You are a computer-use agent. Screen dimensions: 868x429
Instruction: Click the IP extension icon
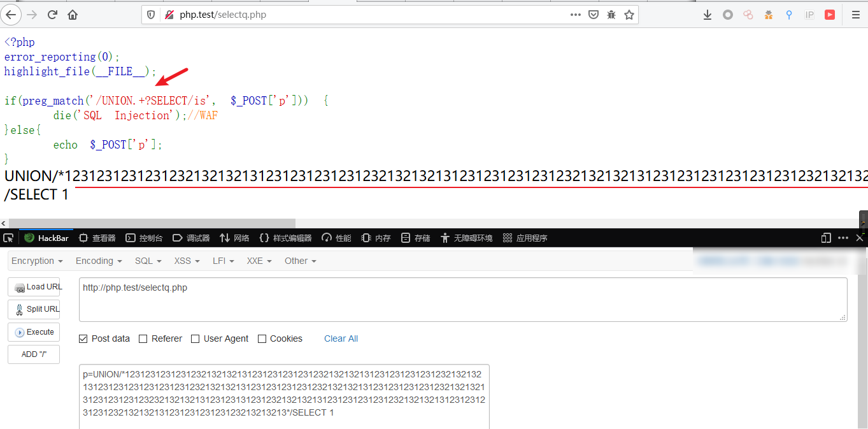[809, 15]
